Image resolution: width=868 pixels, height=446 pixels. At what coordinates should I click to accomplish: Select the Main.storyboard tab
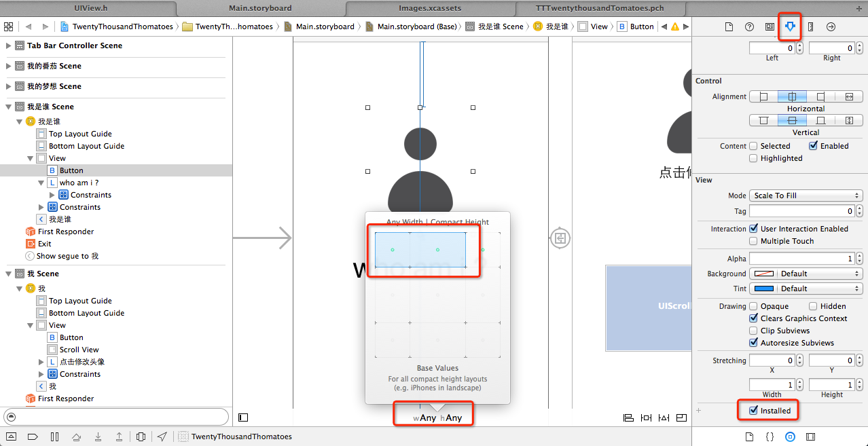pyautogui.click(x=260, y=8)
